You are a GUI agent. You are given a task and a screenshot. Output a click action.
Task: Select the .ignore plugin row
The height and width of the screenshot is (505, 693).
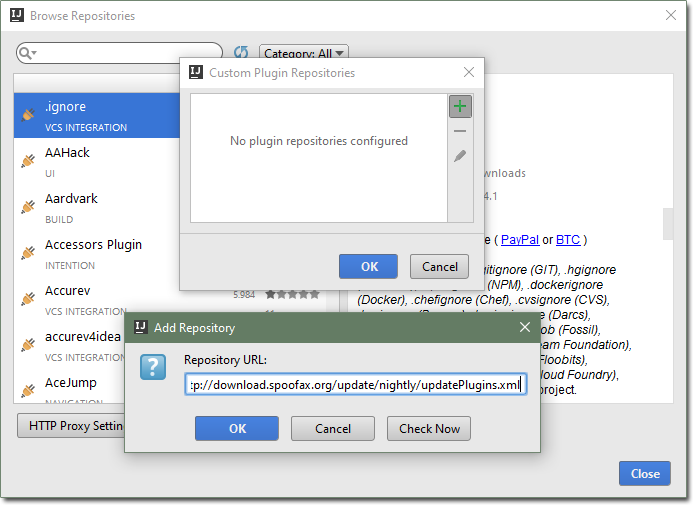coord(97,115)
